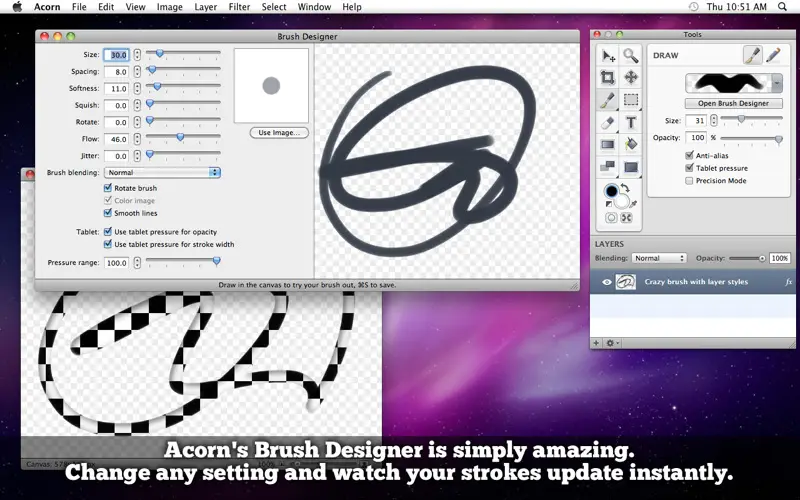
Task: Pick the eyedropper color sampler
Action: (633, 204)
